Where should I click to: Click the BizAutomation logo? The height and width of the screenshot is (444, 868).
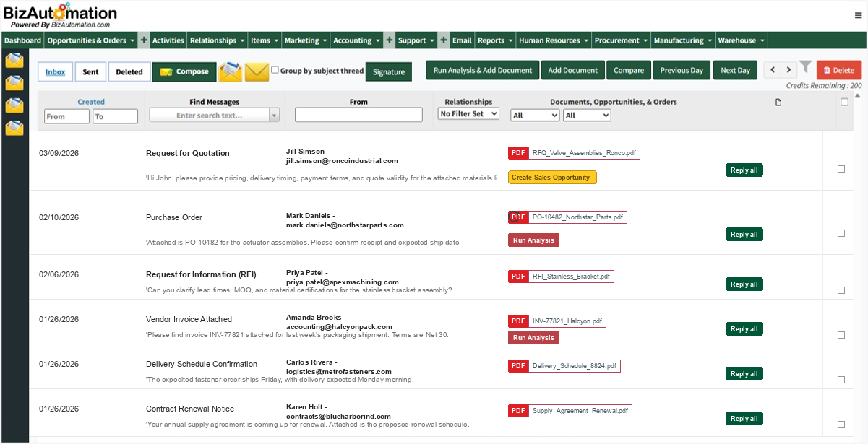[60, 16]
